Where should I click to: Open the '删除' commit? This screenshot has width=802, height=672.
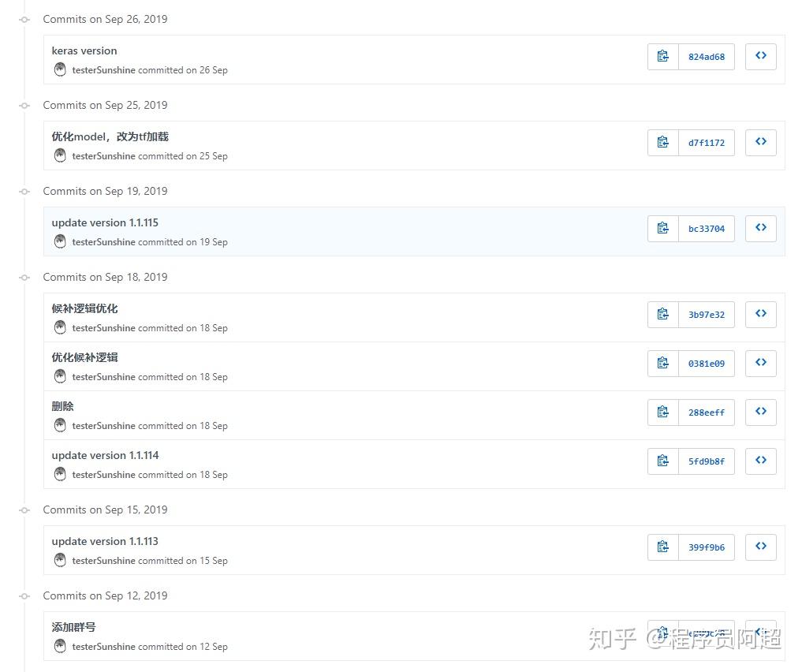click(62, 406)
